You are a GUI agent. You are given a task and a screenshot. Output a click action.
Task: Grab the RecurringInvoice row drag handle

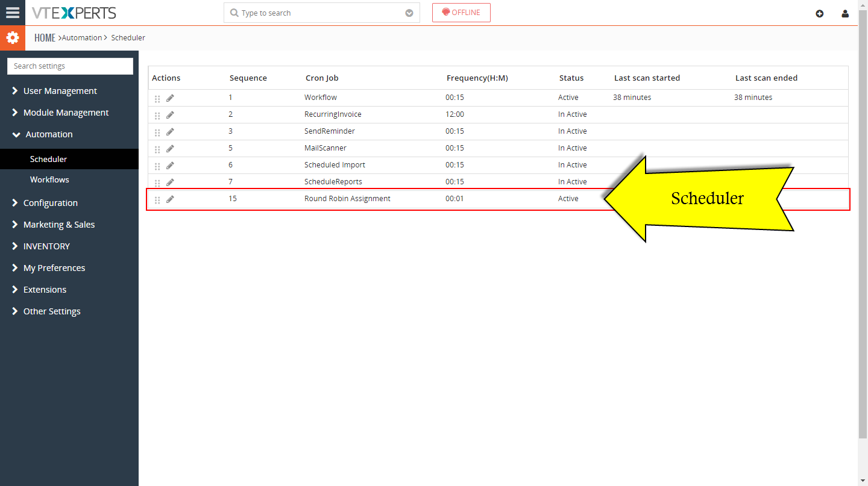pyautogui.click(x=157, y=115)
